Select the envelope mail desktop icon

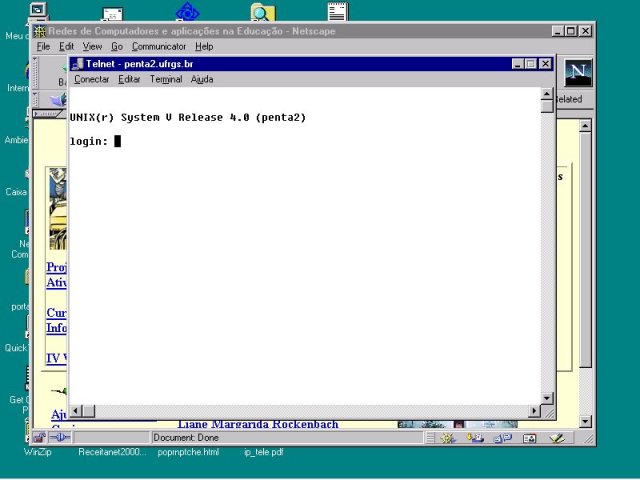coord(112,14)
